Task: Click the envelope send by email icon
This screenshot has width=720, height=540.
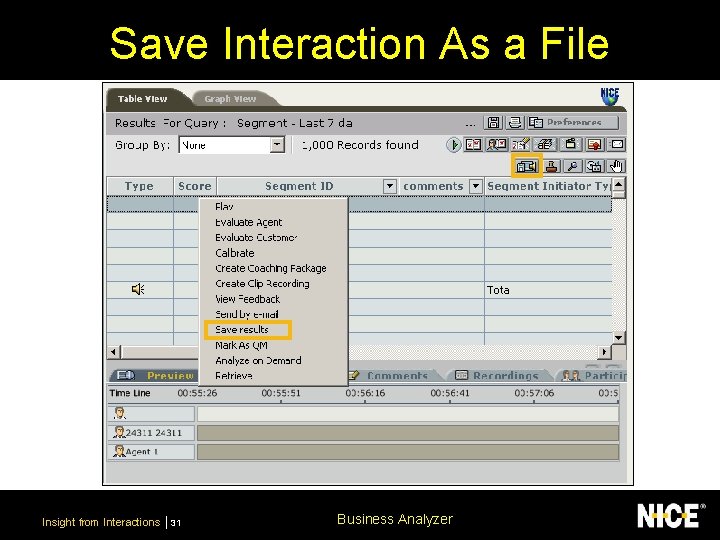Action: 617,145
